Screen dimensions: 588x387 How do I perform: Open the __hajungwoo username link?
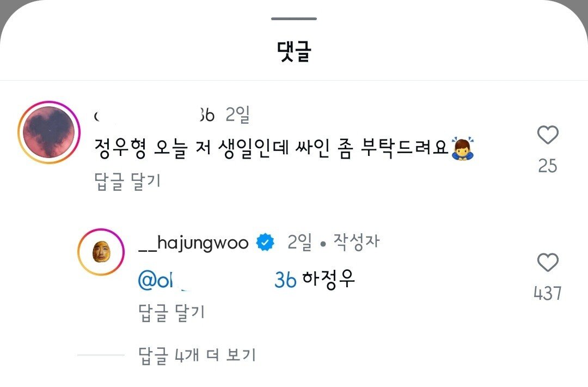pos(193,243)
